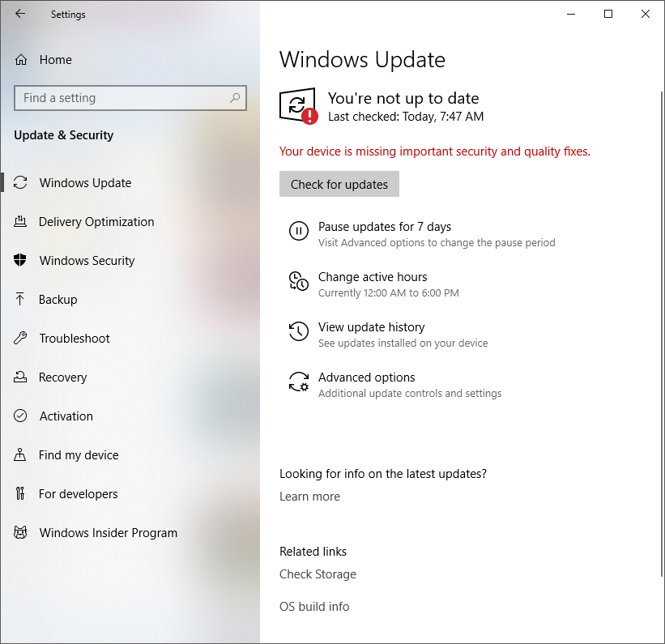Select Troubleshoot in the sidebar
This screenshot has height=644, width=665.
pyautogui.click(x=130, y=338)
